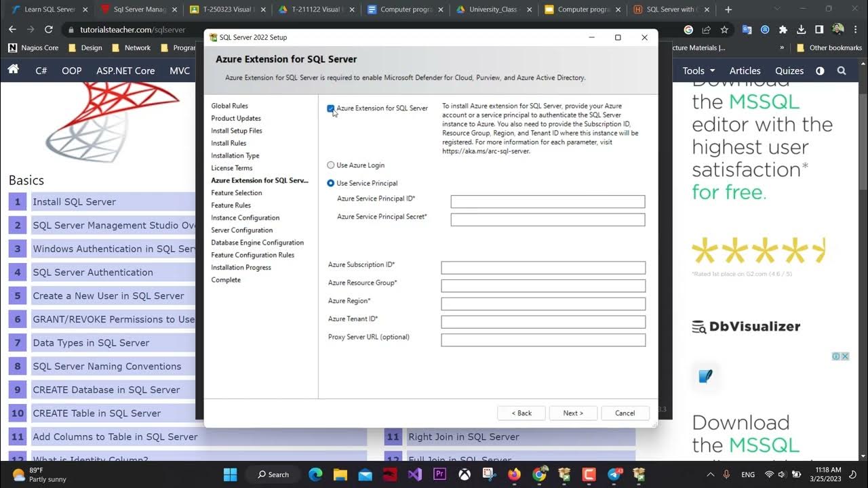Focus Azure Tenant ID field
The width and height of the screenshot is (868, 488).
coord(543,322)
